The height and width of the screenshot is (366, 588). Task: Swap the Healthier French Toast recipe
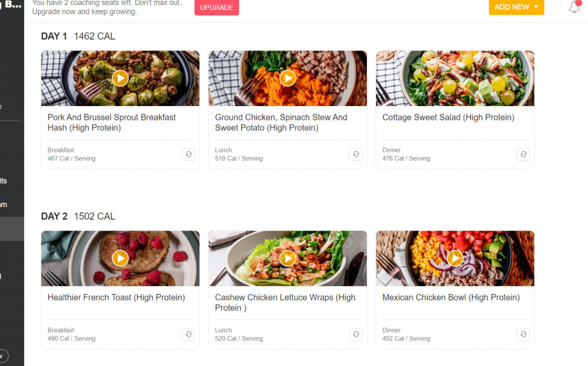(188, 334)
